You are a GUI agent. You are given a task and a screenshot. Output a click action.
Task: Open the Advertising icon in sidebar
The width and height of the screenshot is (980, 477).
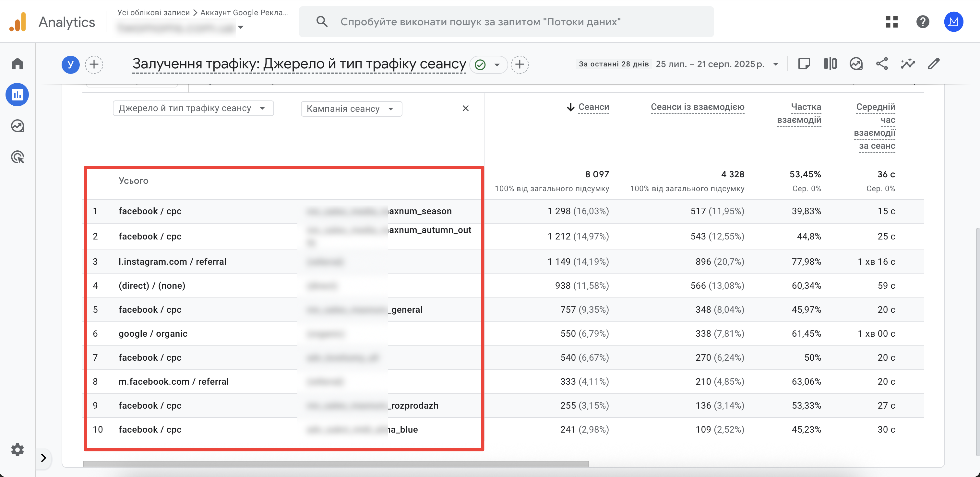[x=18, y=157]
